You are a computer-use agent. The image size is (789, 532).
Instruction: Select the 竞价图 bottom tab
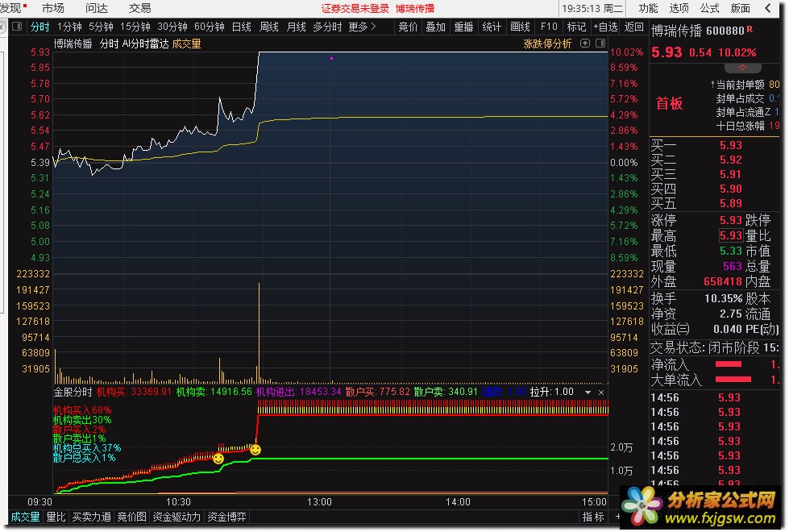pyautogui.click(x=131, y=517)
